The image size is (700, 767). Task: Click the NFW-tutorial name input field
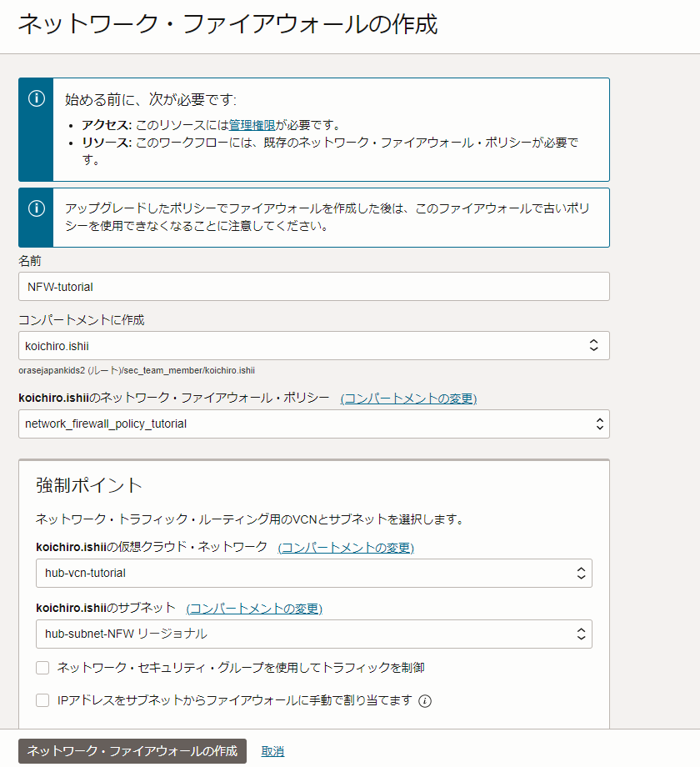(x=313, y=286)
